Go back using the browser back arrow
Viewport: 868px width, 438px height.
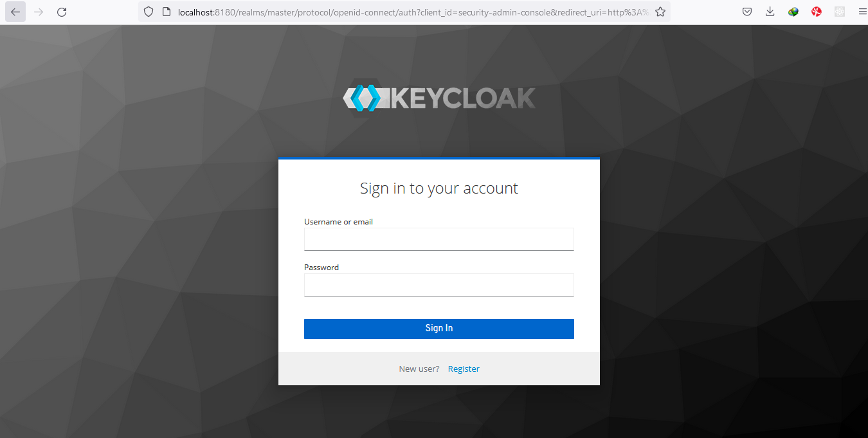tap(15, 12)
